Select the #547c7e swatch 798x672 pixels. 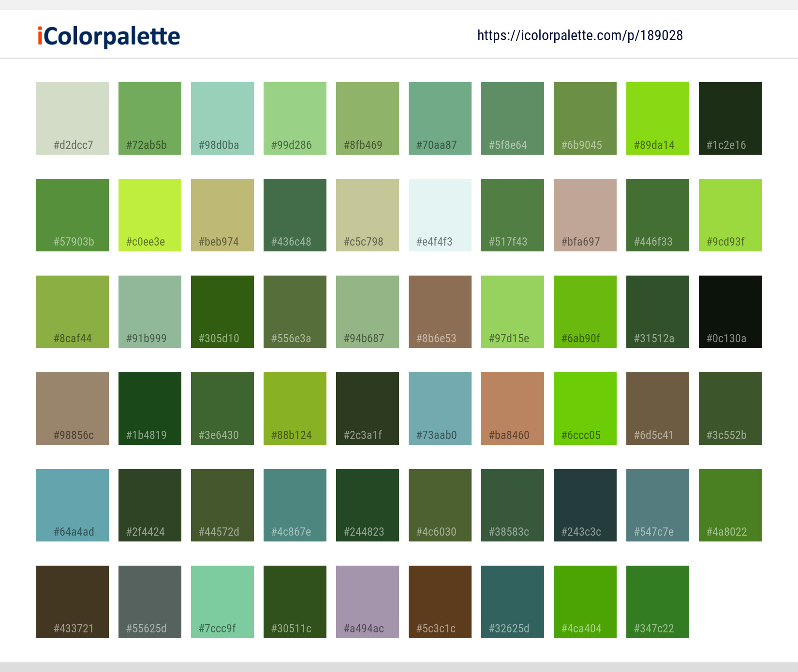(658, 505)
